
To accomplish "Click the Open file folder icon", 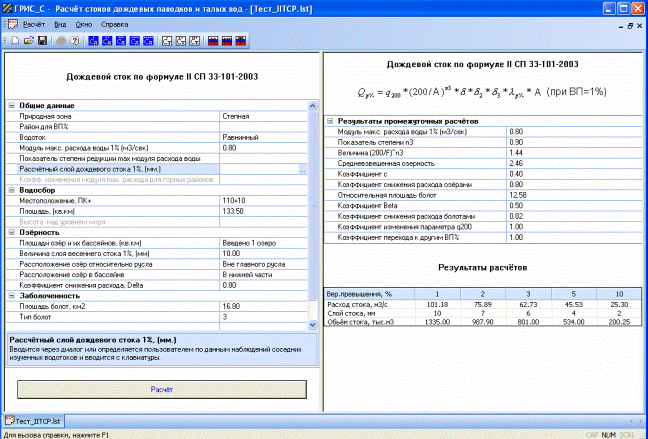I will coord(29,41).
